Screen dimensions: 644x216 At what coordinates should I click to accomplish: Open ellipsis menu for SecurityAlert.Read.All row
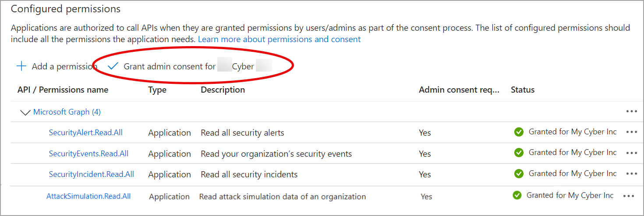(631, 132)
